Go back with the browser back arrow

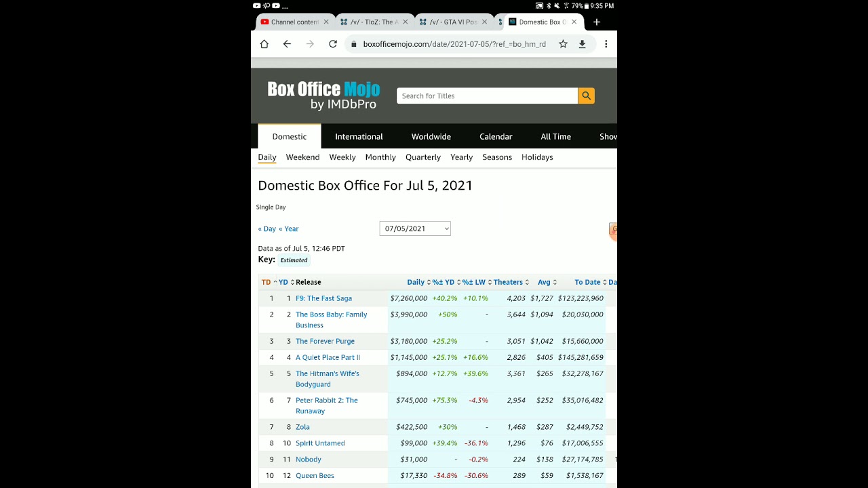(287, 44)
